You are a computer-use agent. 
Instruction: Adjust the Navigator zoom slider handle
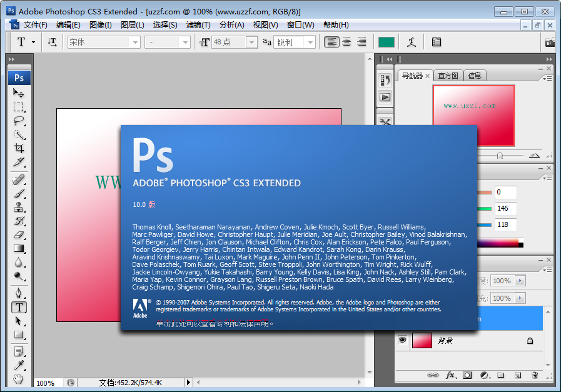pyautogui.click(x=500, y=156)
